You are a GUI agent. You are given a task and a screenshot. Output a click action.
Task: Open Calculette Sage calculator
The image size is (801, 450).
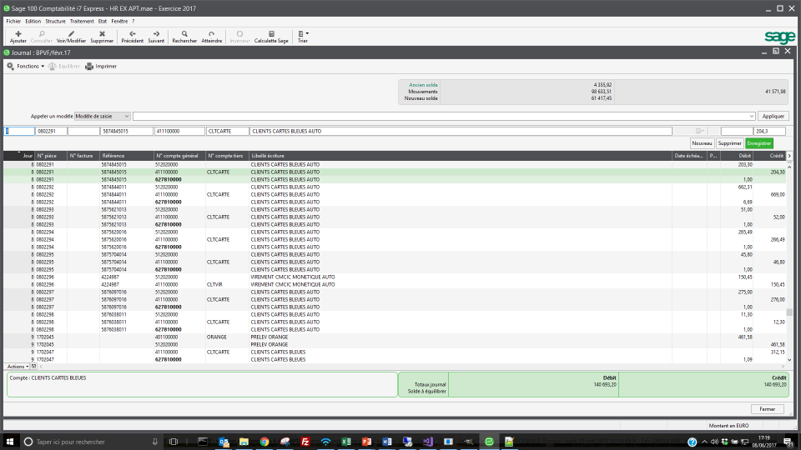click(x=271, y=36)
